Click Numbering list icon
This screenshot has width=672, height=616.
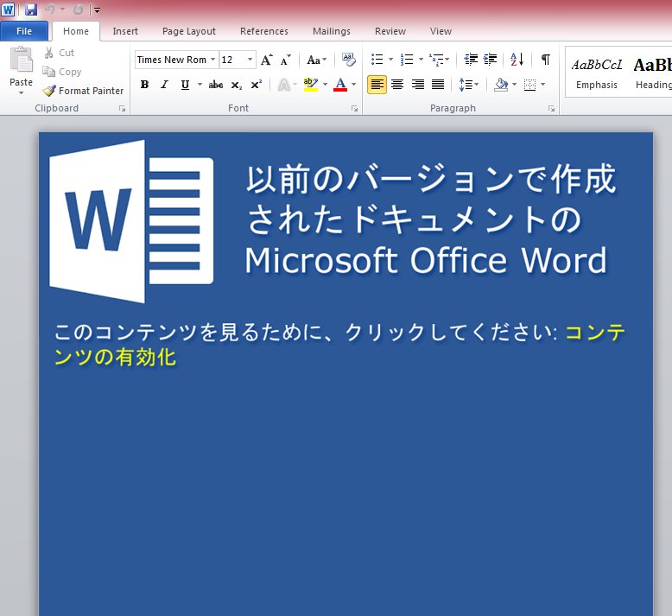(x=407, y=60)
